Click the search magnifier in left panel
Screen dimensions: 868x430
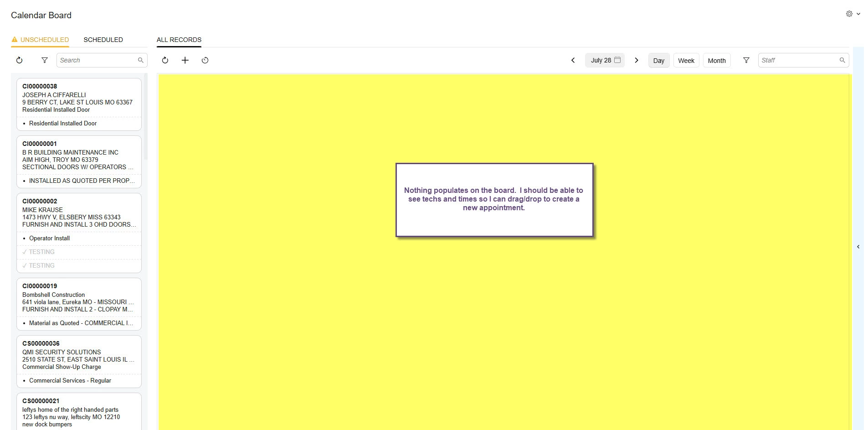140,60
